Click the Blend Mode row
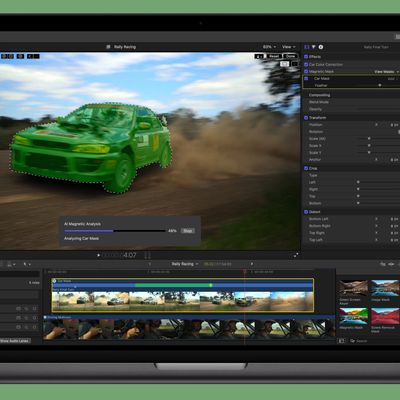 click(351, 102)
